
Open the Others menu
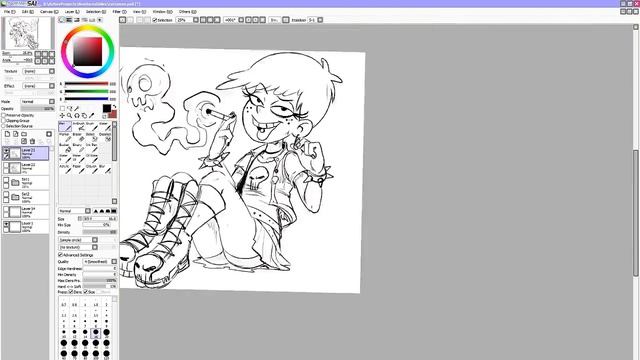coord(187,12)
